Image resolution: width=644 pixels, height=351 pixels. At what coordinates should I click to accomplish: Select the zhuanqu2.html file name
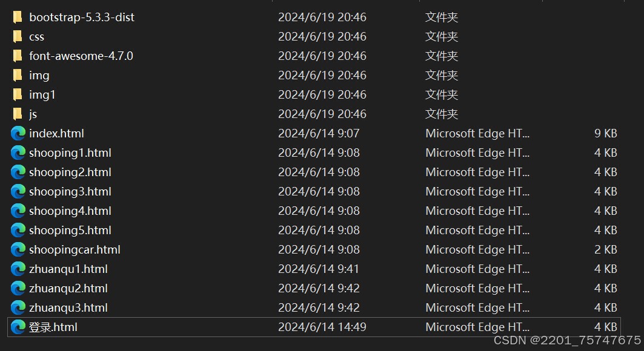coord(68,288)
